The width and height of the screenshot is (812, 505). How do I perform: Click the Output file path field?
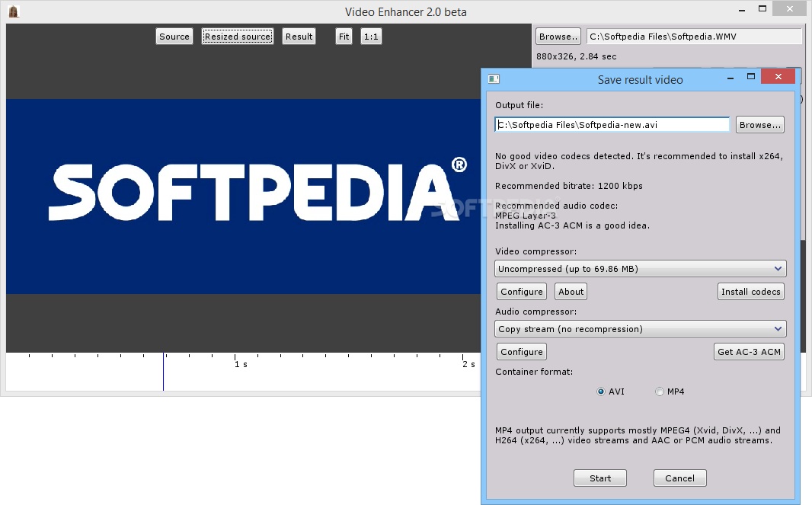point(612,124)
